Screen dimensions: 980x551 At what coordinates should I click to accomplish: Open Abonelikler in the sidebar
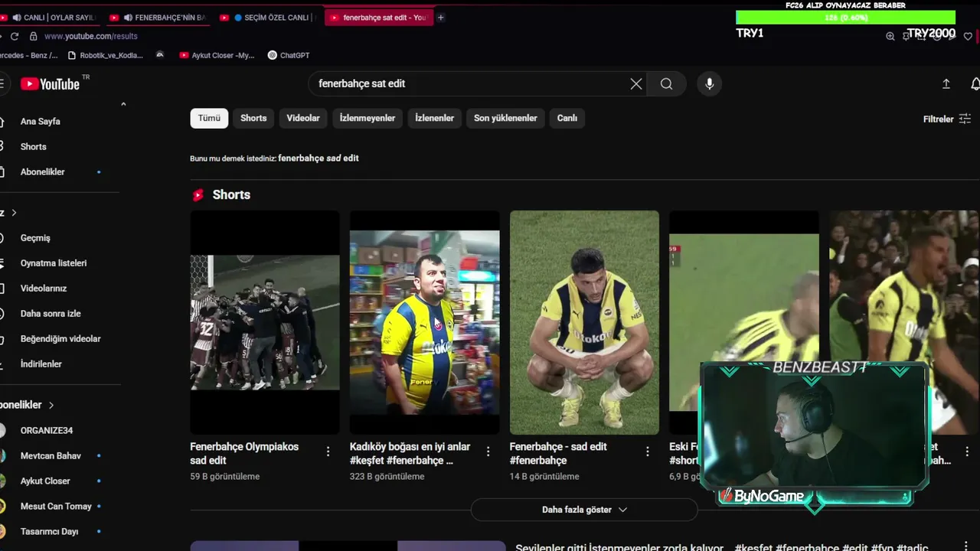(42, 171)
